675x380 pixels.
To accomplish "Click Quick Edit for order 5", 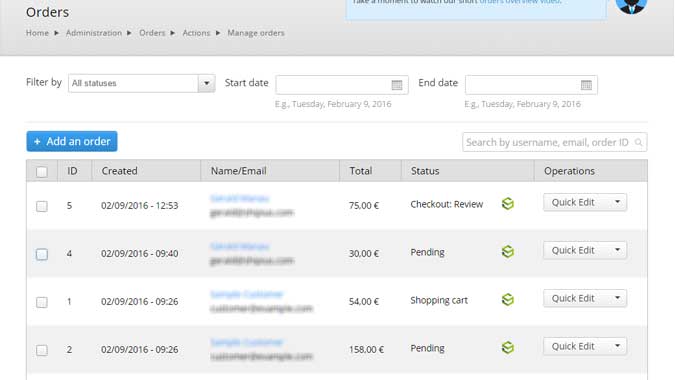I will (x=573, y=202).
